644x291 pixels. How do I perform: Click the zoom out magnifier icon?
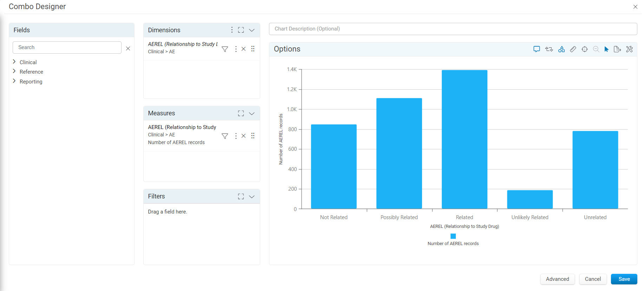tap(596, 49)
